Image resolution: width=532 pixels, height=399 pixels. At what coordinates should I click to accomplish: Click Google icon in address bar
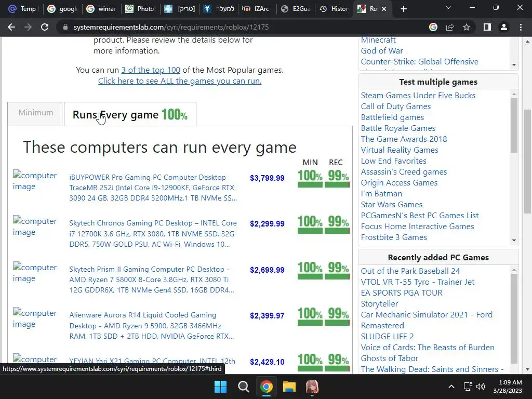(433, 27)
